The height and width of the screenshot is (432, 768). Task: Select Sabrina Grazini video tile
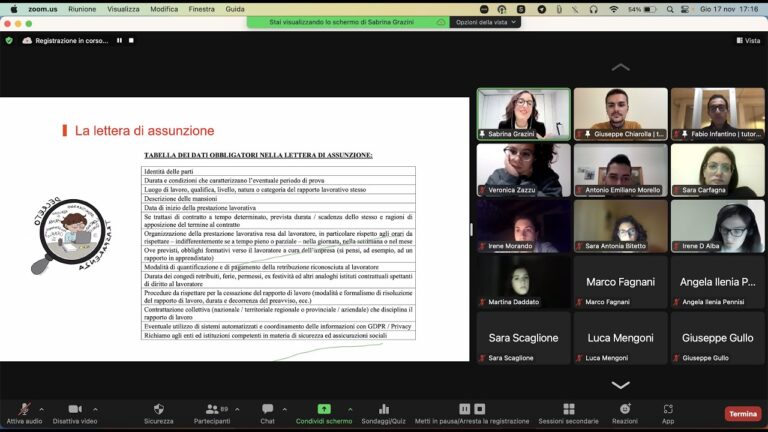pyautogui.click(x=524, y=114)
